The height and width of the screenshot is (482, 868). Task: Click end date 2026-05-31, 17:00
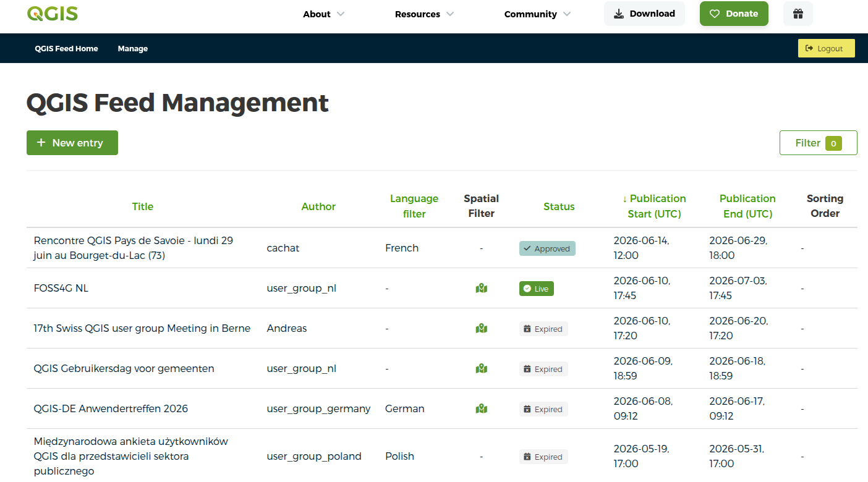pos(736,456)
